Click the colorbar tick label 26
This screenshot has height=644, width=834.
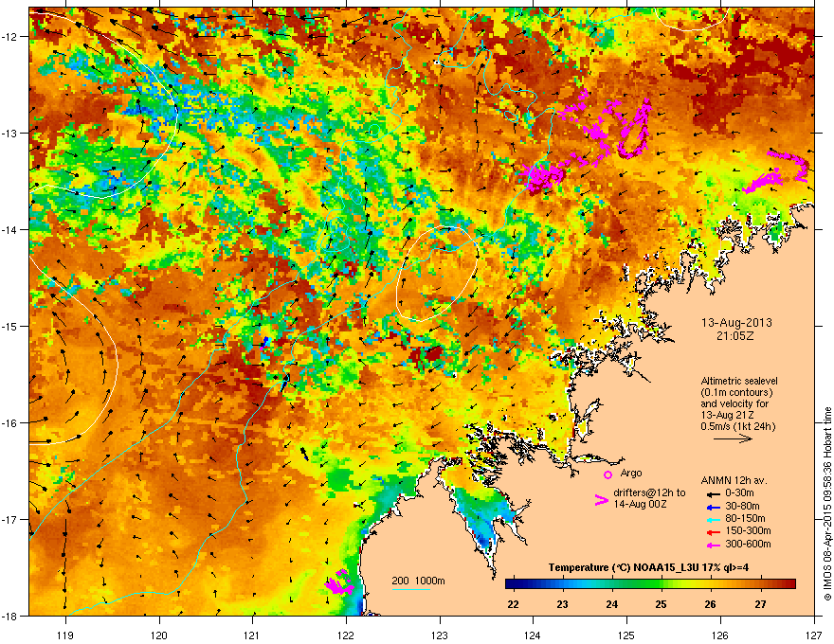(x=711, y=604)
